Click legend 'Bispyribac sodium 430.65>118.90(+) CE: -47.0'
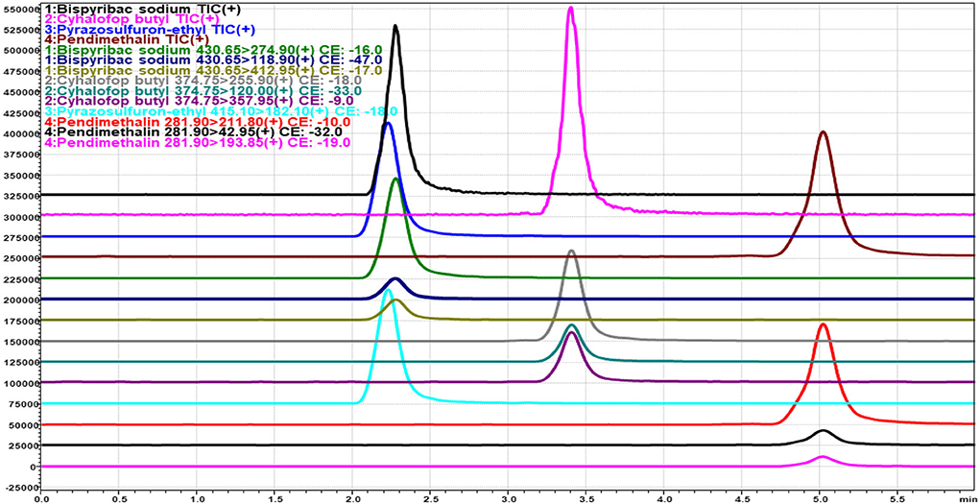Screen dimensions: 980x504 pos(214,60)
